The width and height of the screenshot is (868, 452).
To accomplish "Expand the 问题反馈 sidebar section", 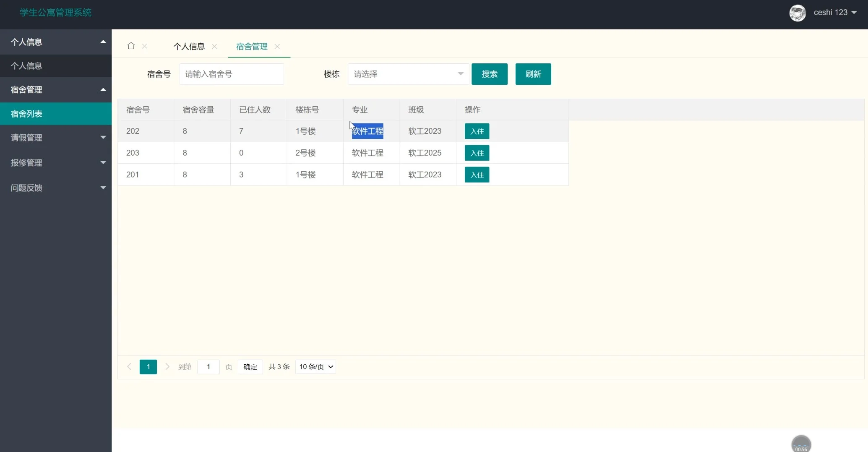I will [56, 188].
